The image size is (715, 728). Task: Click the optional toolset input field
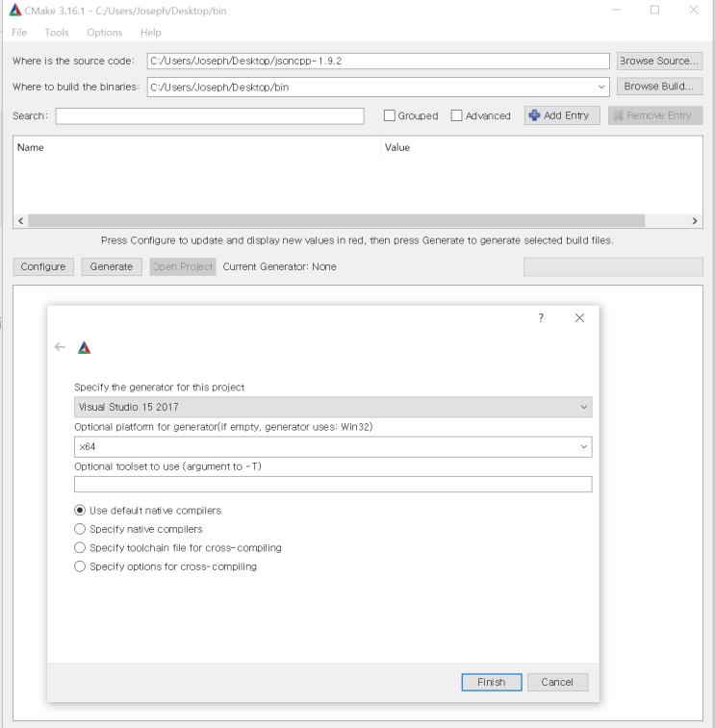click(x=333, y=485)
